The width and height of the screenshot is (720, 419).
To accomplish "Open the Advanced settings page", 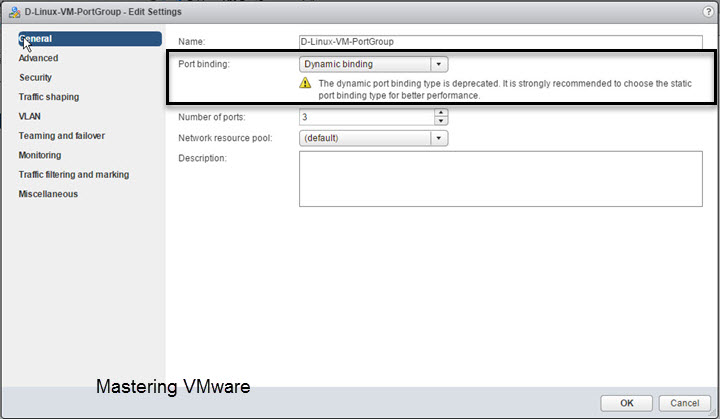I will pyautogui.click(x=38, y=58).
